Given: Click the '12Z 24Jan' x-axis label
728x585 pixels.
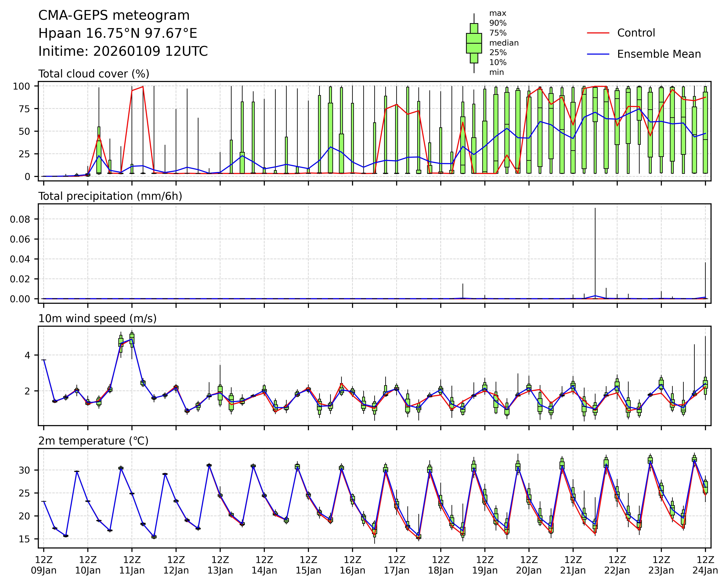Looking at the screenshot, I should point(705,565).
